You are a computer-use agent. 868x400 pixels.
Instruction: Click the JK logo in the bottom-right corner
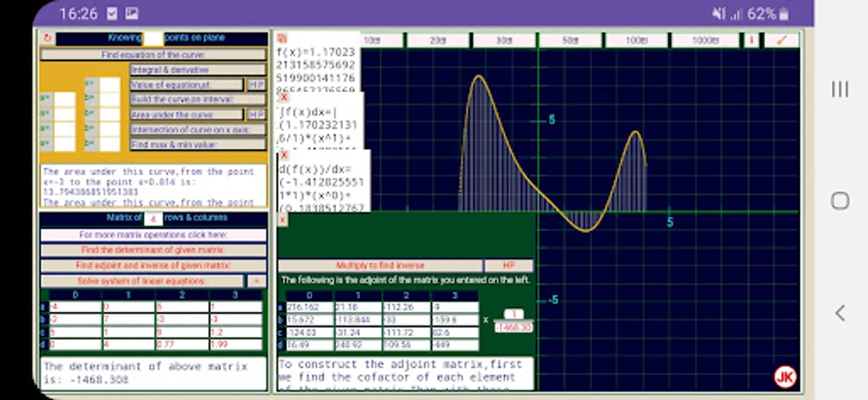pyautogui.click(x=785, y=376)
